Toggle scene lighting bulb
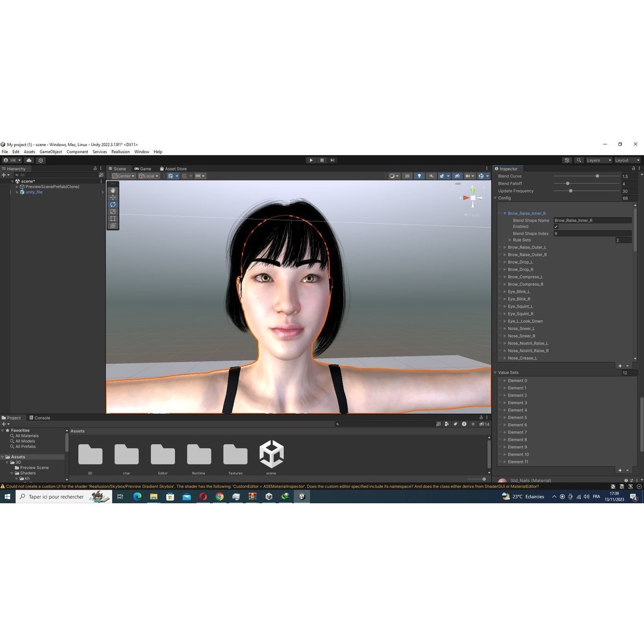 pyautogui.click(x=419, y=176)
